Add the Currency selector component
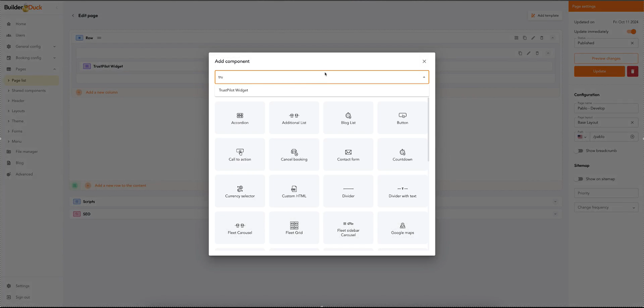Screen dimensions: 644x308 (x=240, y=191)
